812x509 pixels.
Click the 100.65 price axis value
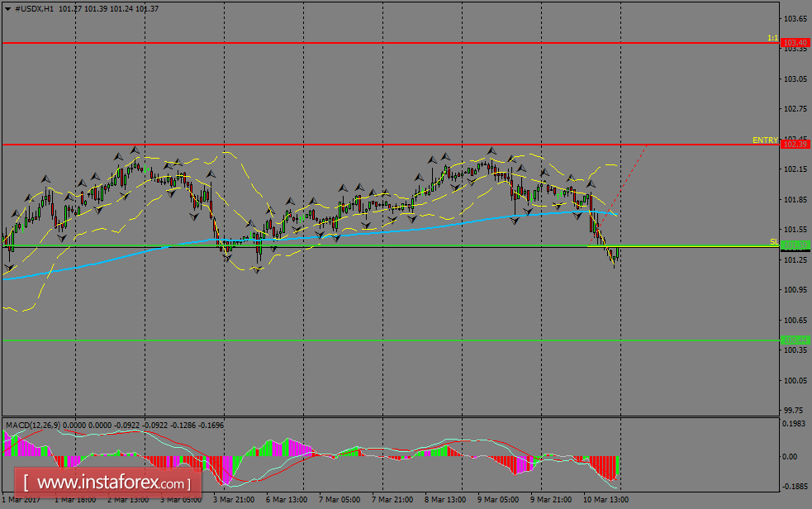[795, 321]
